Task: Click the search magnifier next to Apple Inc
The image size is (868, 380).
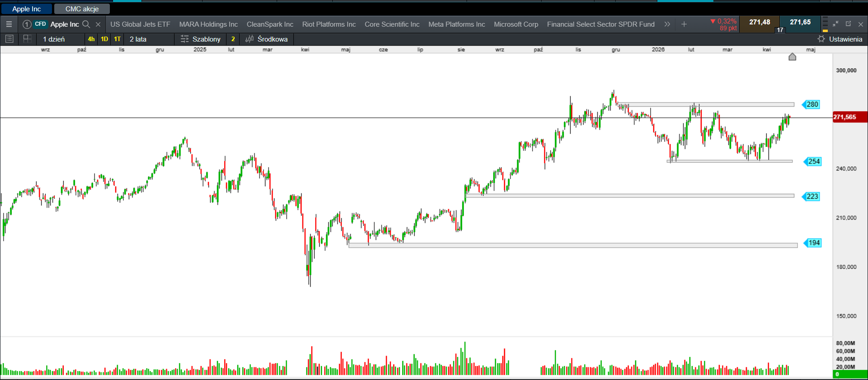Action: click(x=86, y=24)
